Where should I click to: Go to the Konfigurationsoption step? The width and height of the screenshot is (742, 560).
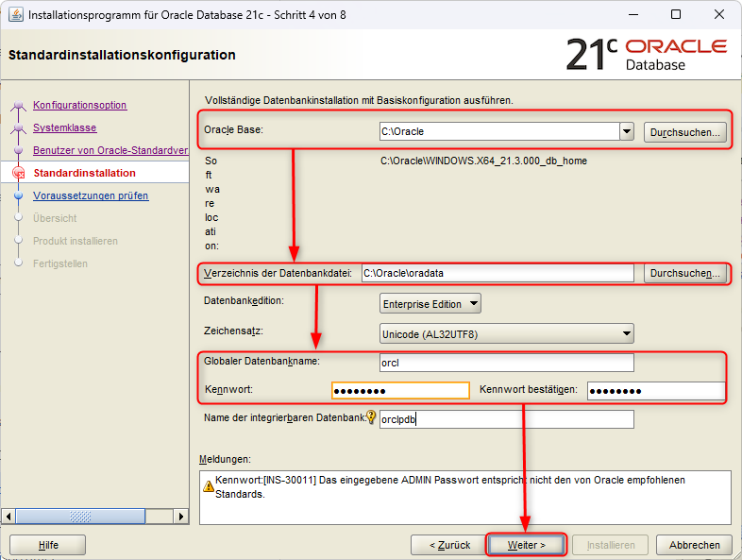[79, 105]
